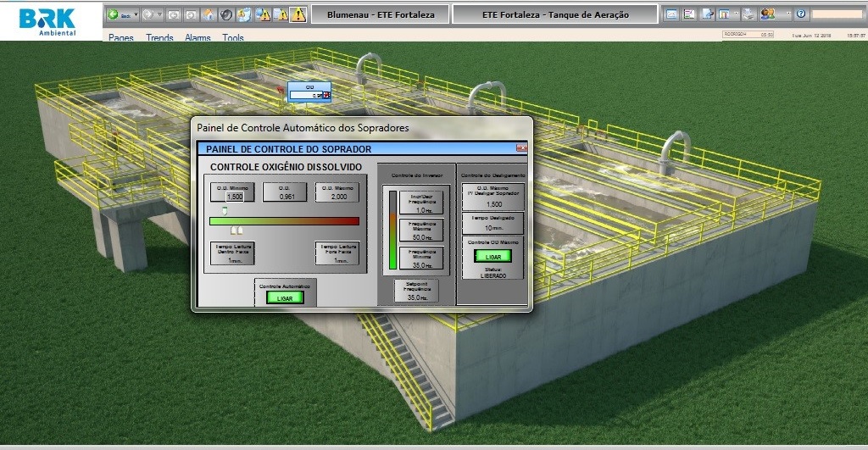Click the Blumenau - ETE Fortaleza button
Image resolution: width=868 pixels, height=450 pixels.
(x=378, y=14)
